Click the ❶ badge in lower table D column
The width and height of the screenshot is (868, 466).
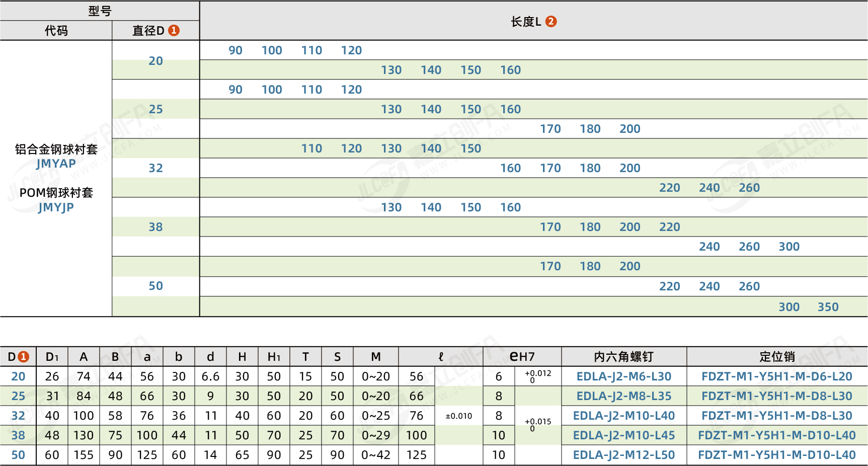[23, 356]
